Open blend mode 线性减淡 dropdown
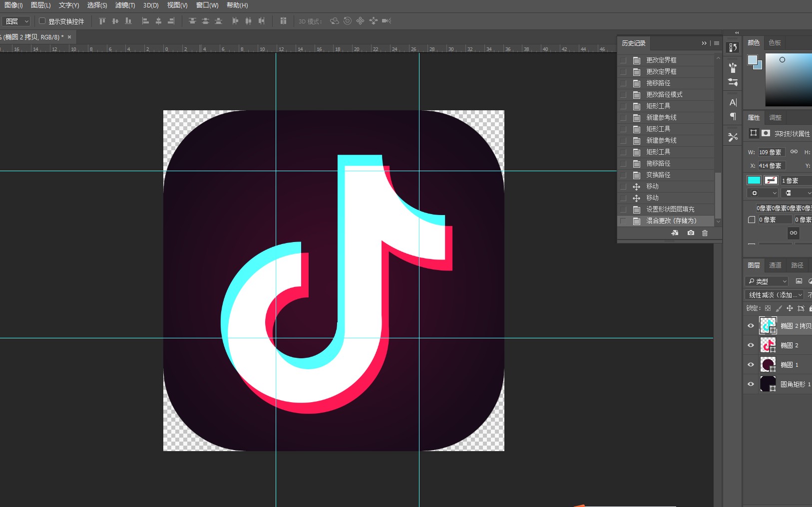This screenshot has height=507, width=812. point(774,295)
